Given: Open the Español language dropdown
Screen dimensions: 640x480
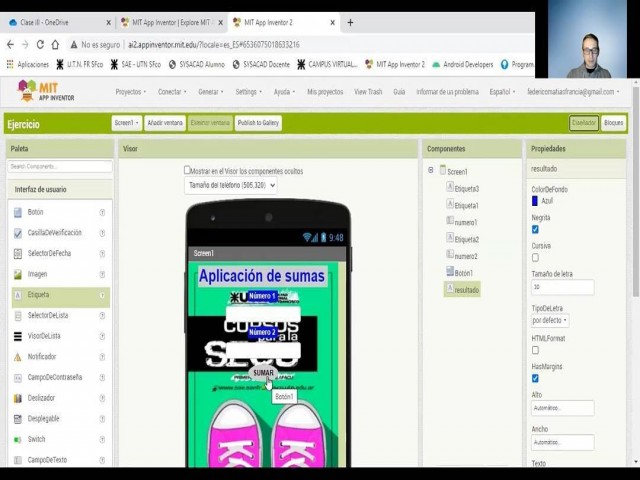Looking at the screenshot, I should coord(502,92).
